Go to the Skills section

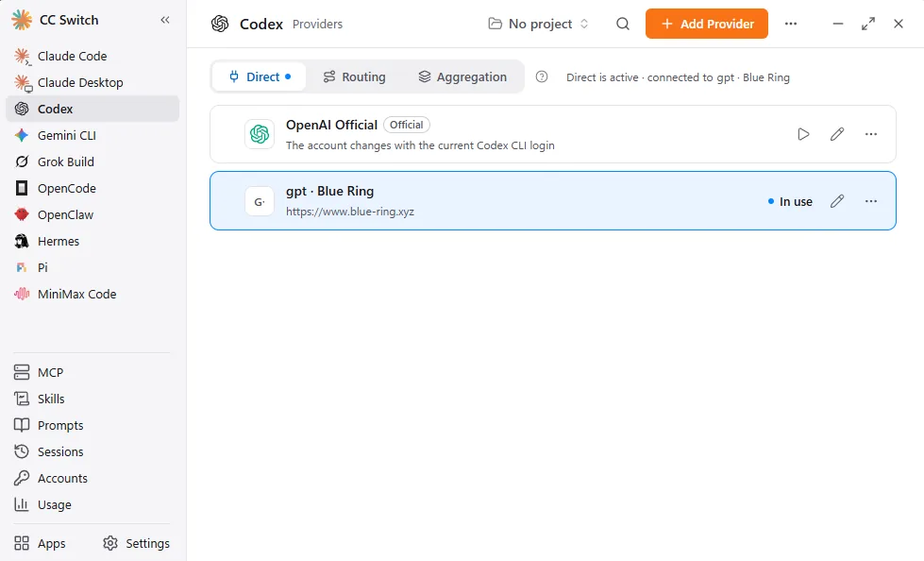coord(92,399)
